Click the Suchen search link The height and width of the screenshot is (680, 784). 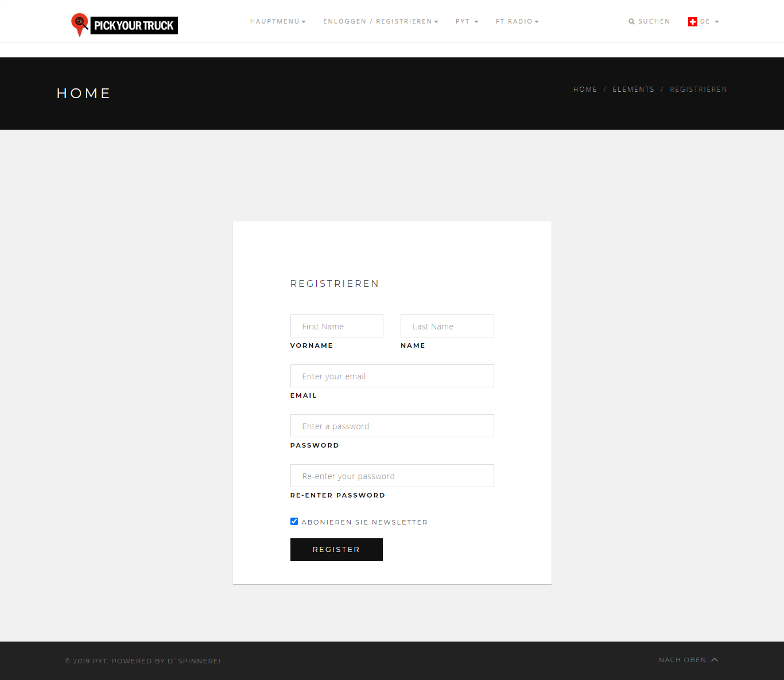coord(654,22)
